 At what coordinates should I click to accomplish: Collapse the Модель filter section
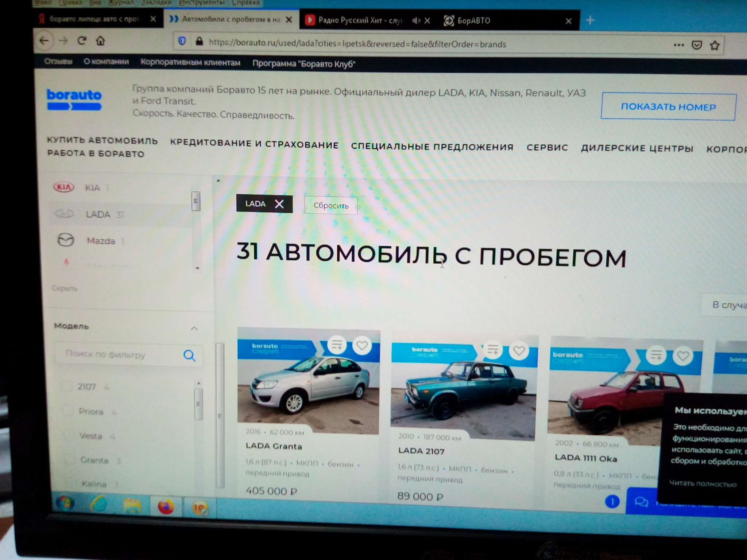pyautogui.click(x=194, y=328)
